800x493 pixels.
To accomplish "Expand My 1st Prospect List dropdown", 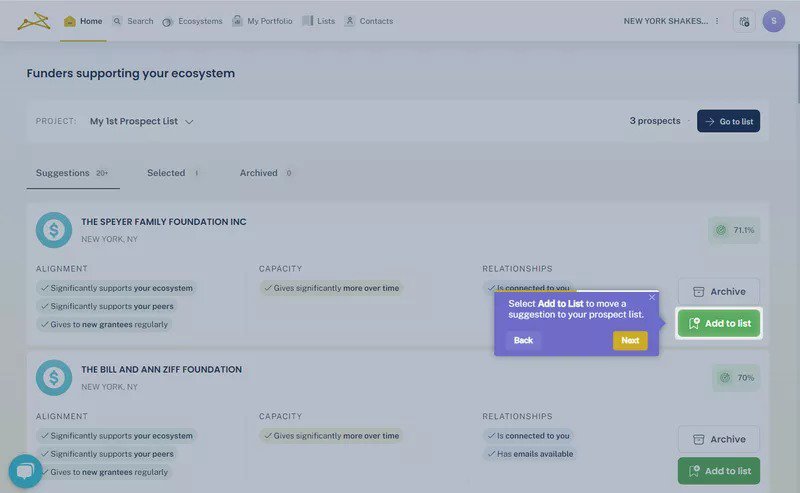I will 142,121.
